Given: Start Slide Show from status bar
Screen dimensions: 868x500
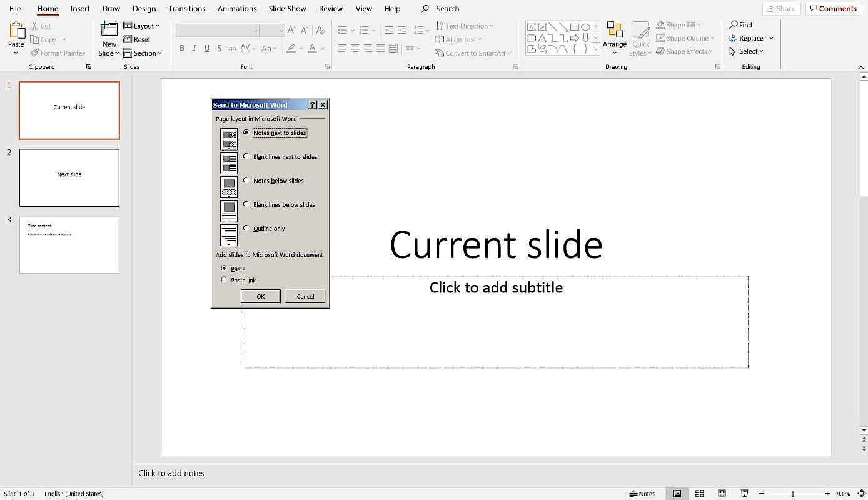Looking at the screenshot, I should (x=744, y=493).
